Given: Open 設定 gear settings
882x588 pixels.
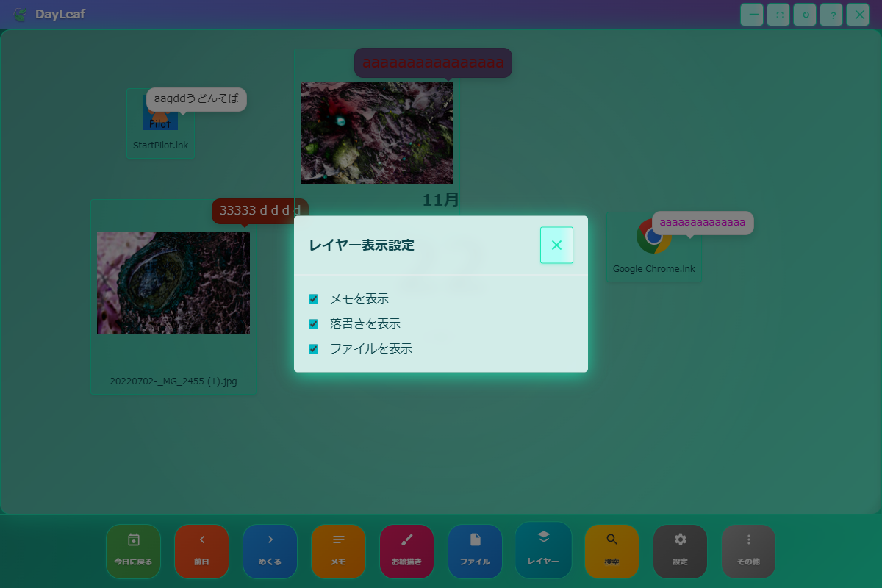Looking at the screenshot, I should tap(680, 551).
